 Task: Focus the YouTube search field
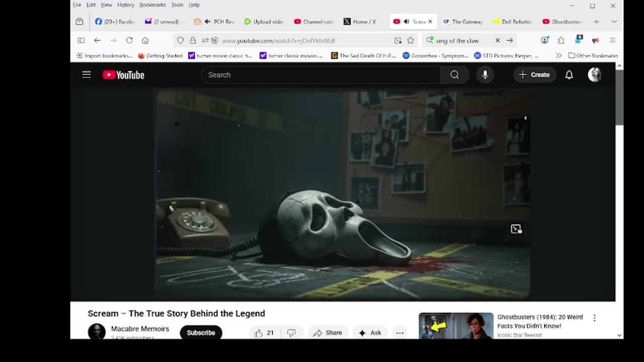(x=320, y=75)
